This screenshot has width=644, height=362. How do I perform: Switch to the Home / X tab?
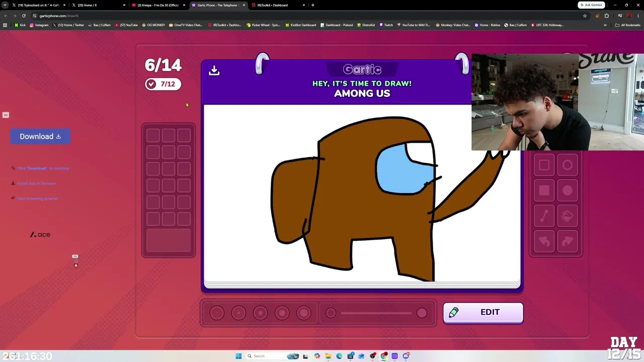click(98, 5)
